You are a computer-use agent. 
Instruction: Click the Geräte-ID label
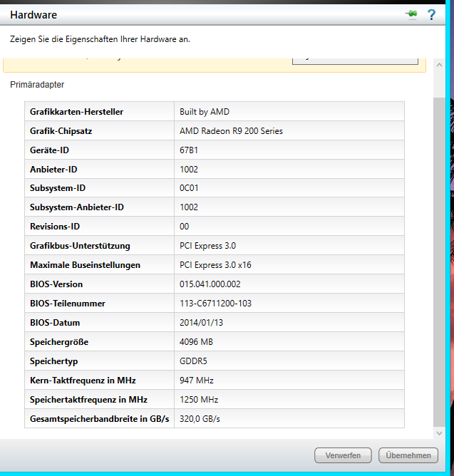pyautogui.click(x=49, y=150)
